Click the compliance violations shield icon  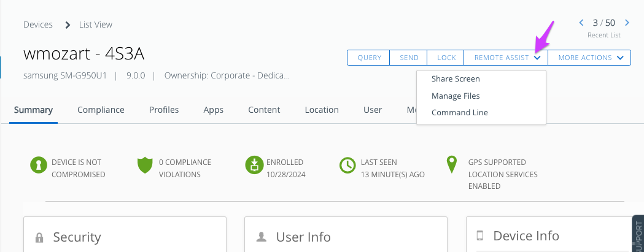click(x=144, y=166)
